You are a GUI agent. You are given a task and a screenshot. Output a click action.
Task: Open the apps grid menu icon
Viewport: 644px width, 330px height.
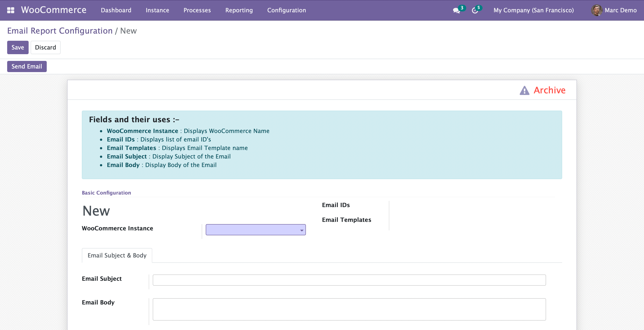pos(11,10)
